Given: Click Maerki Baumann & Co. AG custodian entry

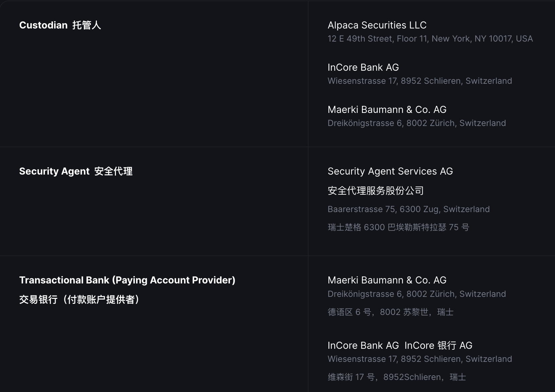Looking at the screenshot, I should click(x=387, y=110).
